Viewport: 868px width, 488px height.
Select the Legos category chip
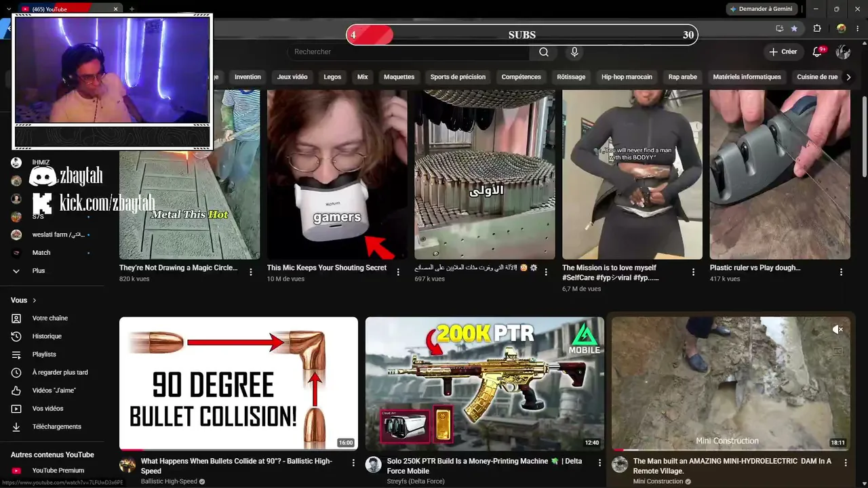pos(332,77)
